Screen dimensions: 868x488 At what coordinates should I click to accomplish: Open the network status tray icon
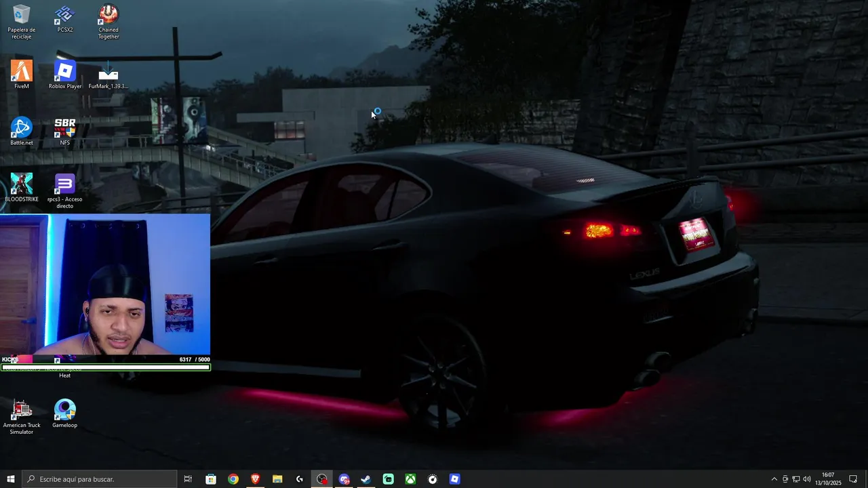point(796,479)
